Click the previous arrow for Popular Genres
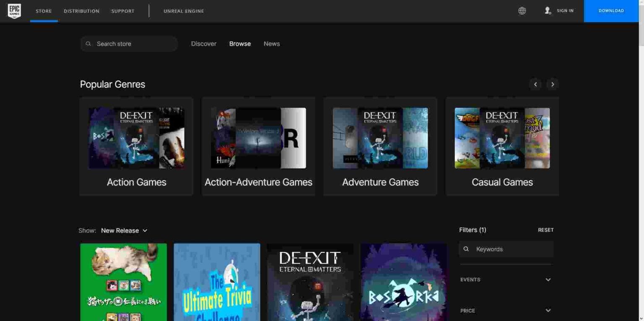The width and height of the screenshot is (644, 321). (535, 84)
